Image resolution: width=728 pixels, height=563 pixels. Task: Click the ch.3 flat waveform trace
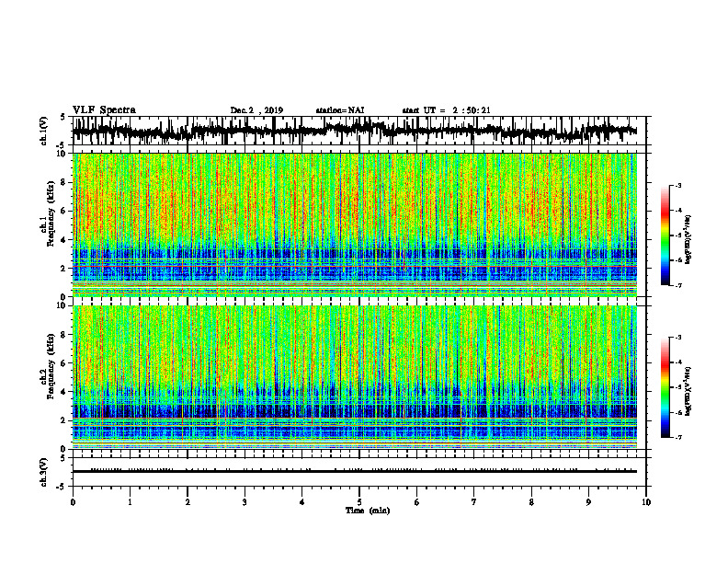(355, 472)
